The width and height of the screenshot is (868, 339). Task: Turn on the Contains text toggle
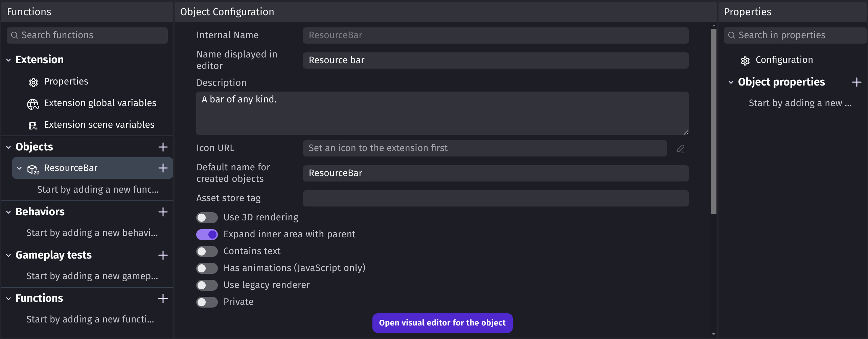(207, 251)
